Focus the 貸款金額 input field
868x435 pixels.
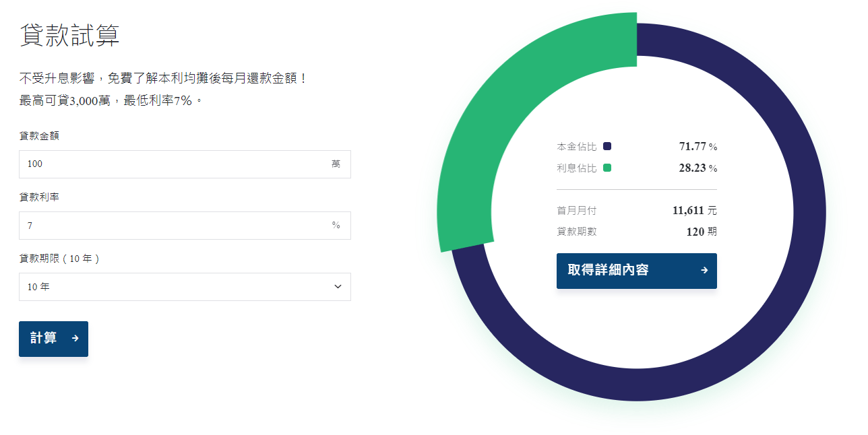(x=185, y=164)
